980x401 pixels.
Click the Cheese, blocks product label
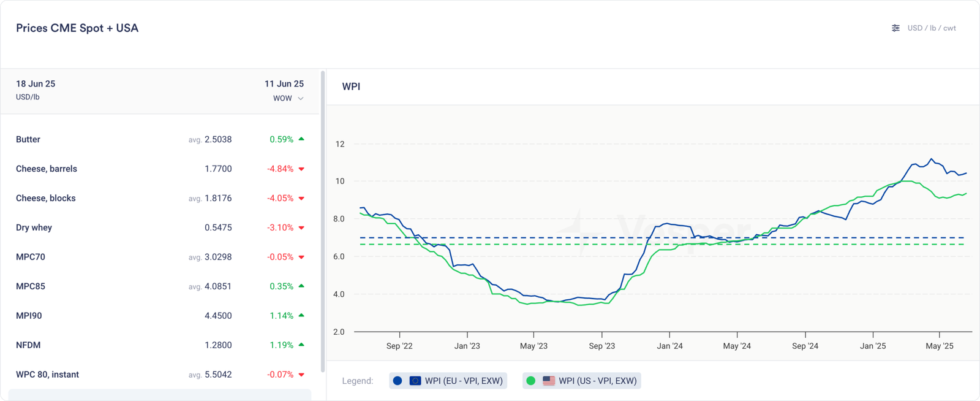click(46, 198)
